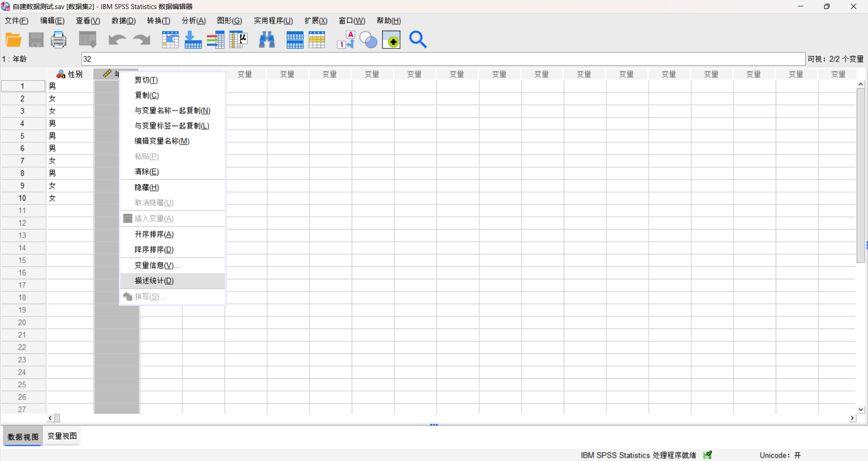
Task: Open the 编辑(E) menu
Action: click(x=52, y=21)
